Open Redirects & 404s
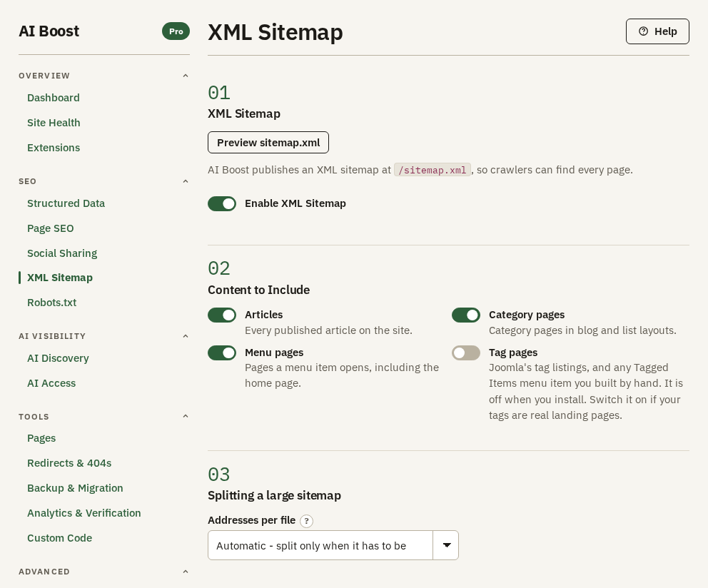The height and width of the screenshot is (588, 708). pos(69,463)
